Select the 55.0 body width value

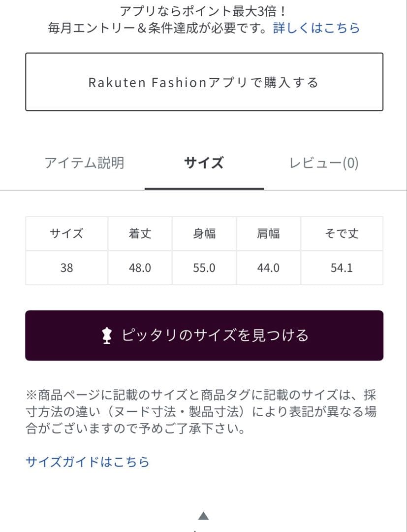pyautogui.click(x=204, y=267)
